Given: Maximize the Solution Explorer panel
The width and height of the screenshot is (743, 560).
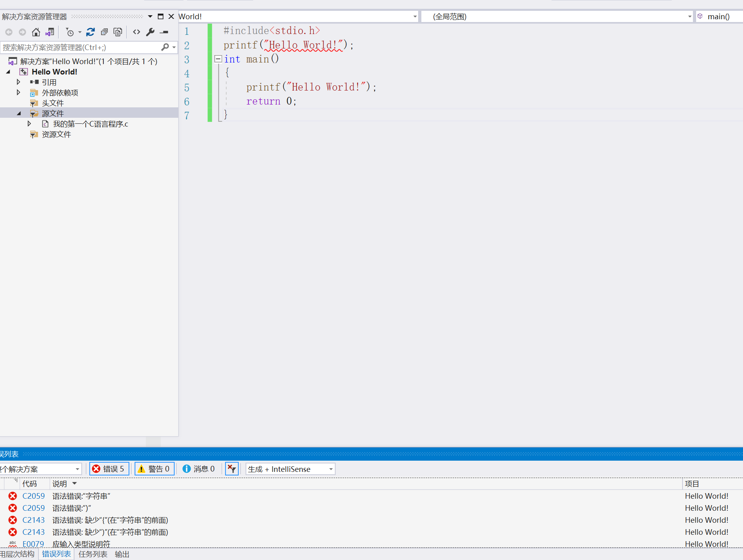Looking at the screenshot, I should (161, 16).
